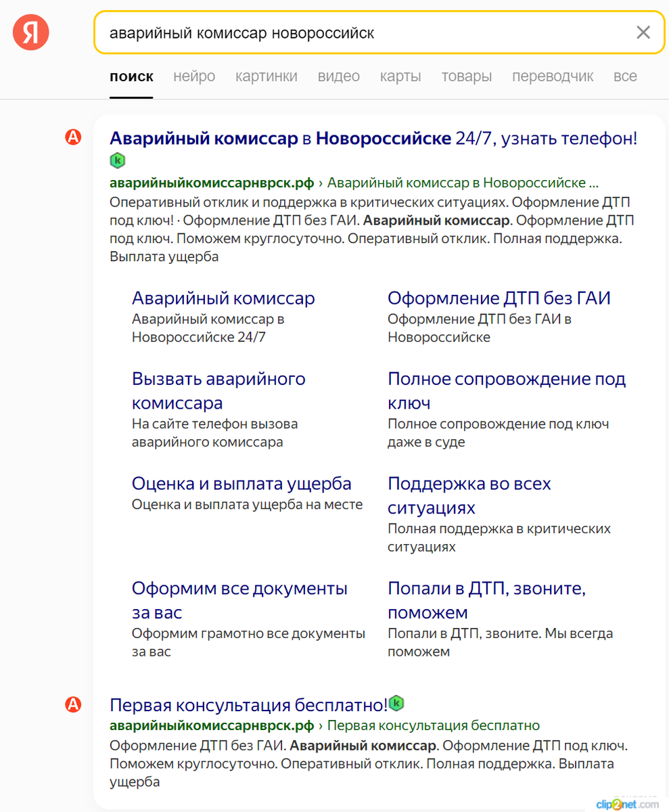Open the sitelink 'Оформление ДТП без ГАИ'
This screenshot has height=812, width=669.
(x=499, y=298)
